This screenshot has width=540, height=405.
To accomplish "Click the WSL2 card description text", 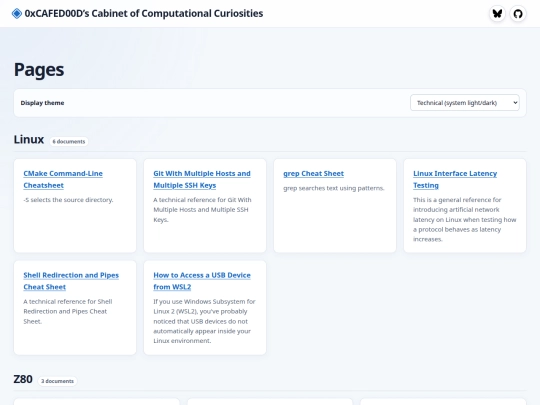I will pos(204,321).
